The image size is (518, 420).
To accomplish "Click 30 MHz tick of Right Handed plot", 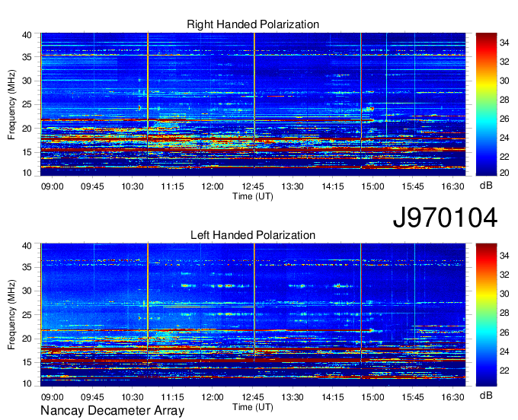I will click(x=27, y=81).
